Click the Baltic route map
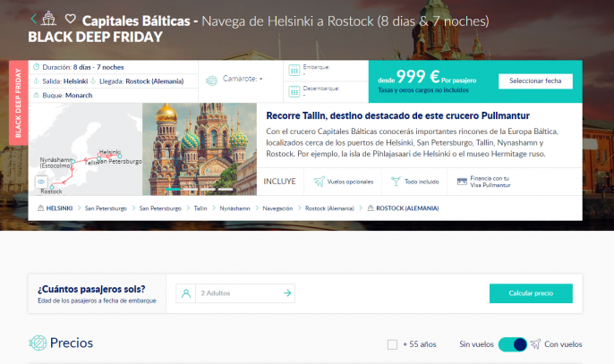The height and width of the screenshot is (364, 614). 85,149
